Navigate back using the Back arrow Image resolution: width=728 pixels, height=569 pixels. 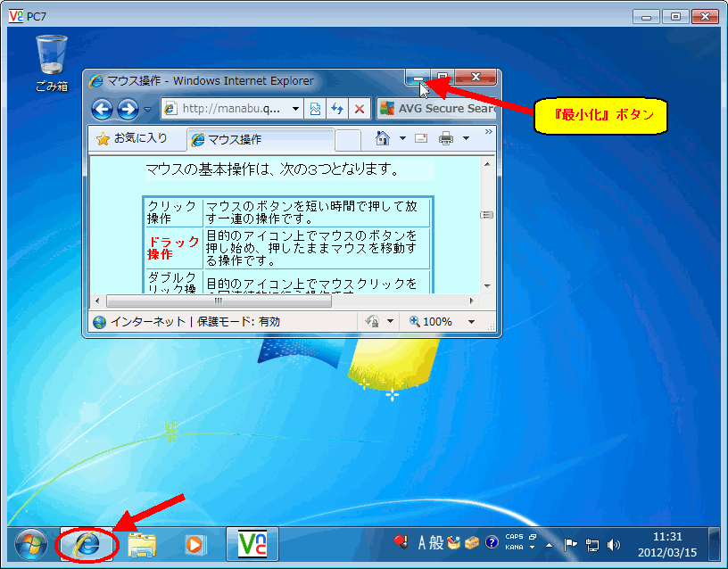[103, 109]
